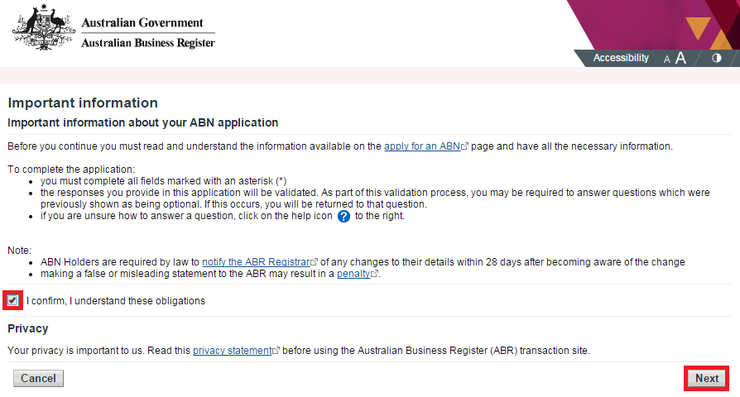Click the Next button
The height and width of the screenshot is (397, 740).
[706, 378]
